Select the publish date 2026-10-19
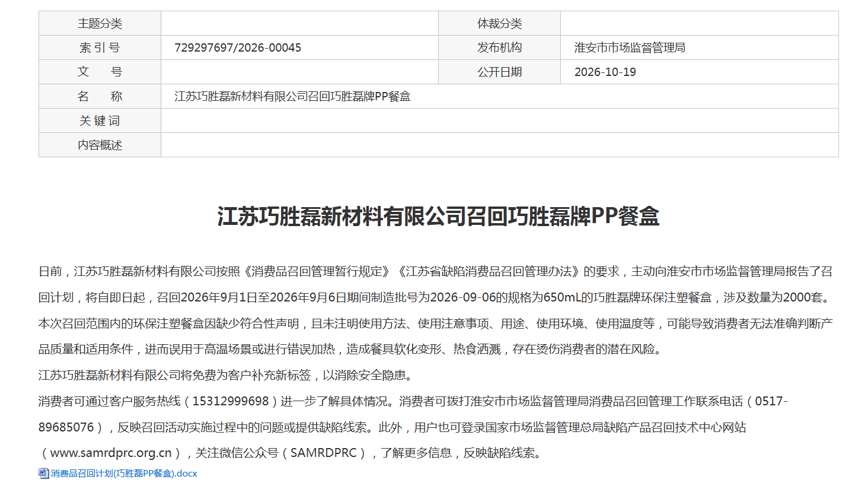Viewport: 868px width, 489px height. (x=605, y=72)
